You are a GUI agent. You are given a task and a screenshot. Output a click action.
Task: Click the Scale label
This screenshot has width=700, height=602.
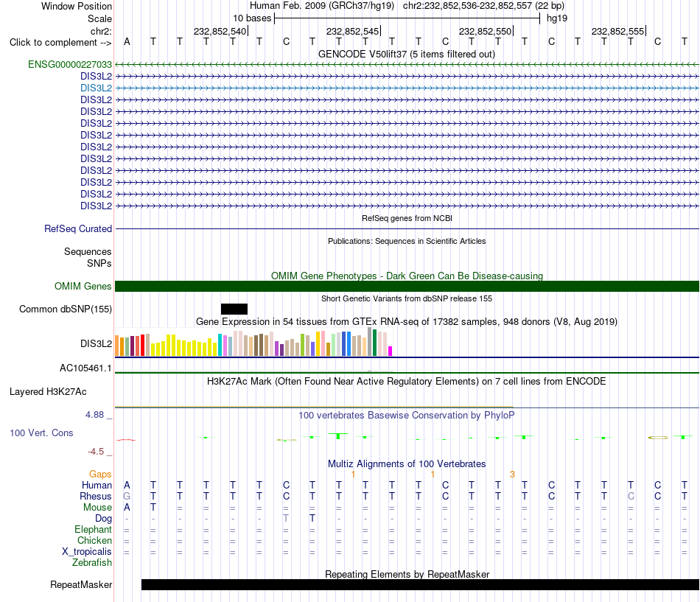pyautogui.click(x=100, y=18)
